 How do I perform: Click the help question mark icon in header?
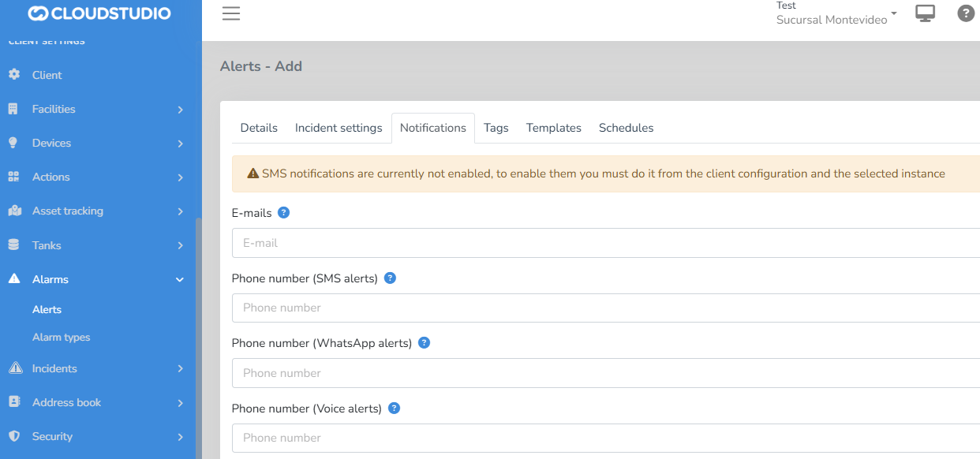(x=966, y=13)
